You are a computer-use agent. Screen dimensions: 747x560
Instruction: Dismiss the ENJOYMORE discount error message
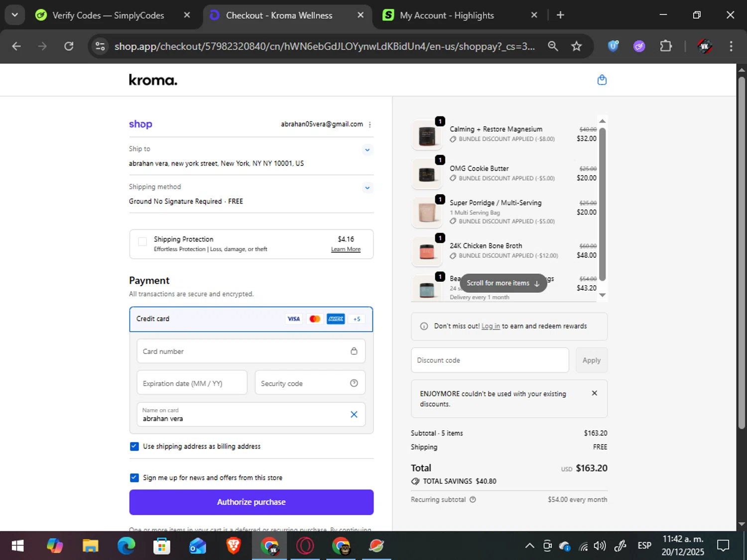click(x=594, y=393)
